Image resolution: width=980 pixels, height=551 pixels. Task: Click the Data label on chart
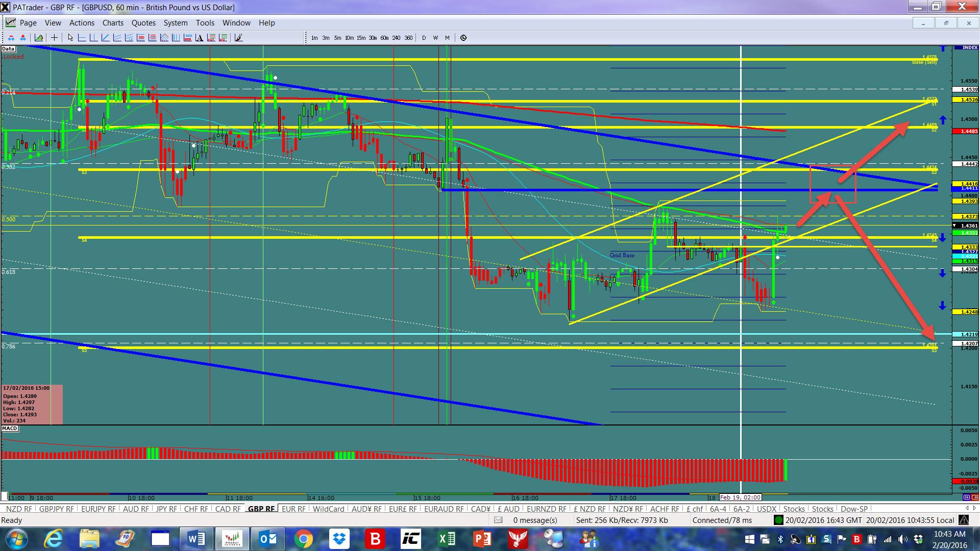[8, 49]
